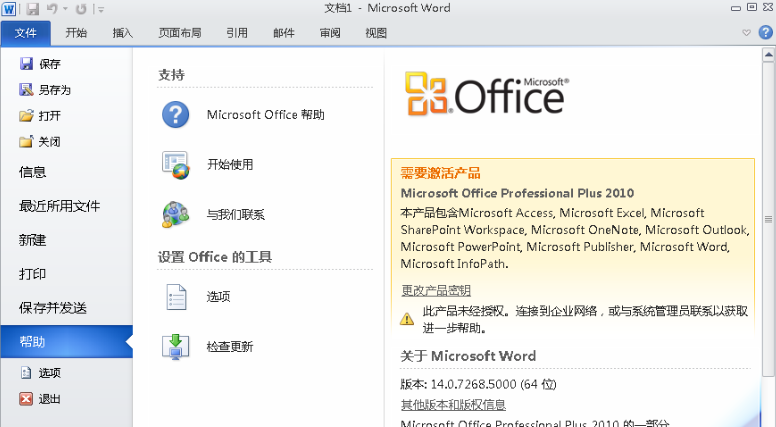Click the Undo arrow in quick access toolbar
Image resolution: width=776 pixels, height=427 pixels.
[52, 8]
